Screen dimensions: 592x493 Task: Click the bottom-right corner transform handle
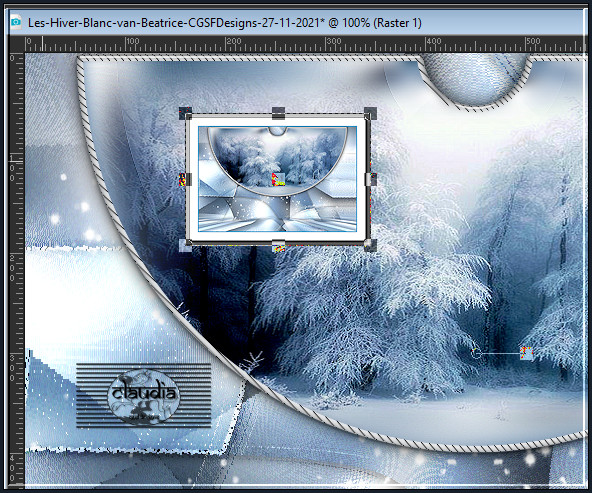(370, 245)
